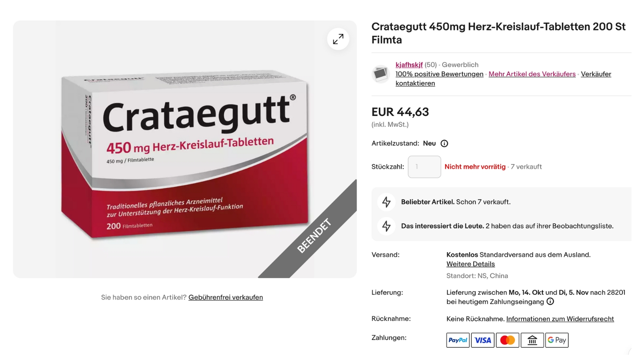Click the lightning icon beside Das interessiert die Leute
Image resolution: width=644 pixels, height=362 pixels.
click(386, 226)
